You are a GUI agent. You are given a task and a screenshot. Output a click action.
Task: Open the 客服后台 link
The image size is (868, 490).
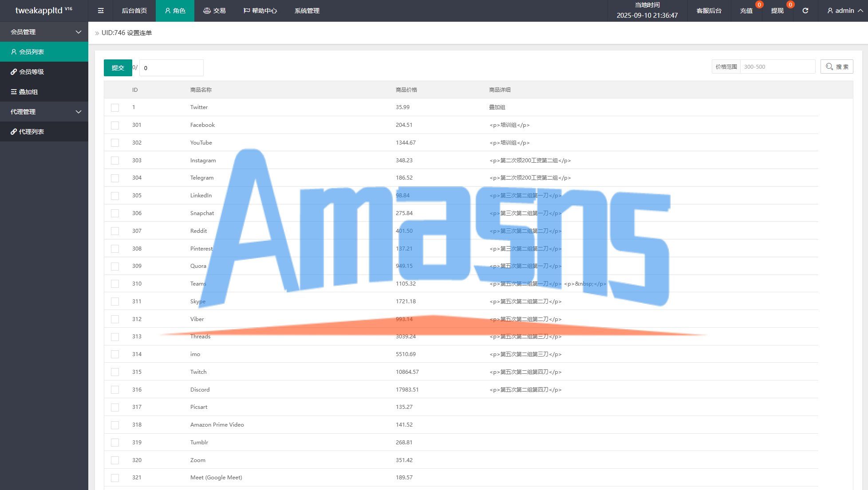(709, 11)
